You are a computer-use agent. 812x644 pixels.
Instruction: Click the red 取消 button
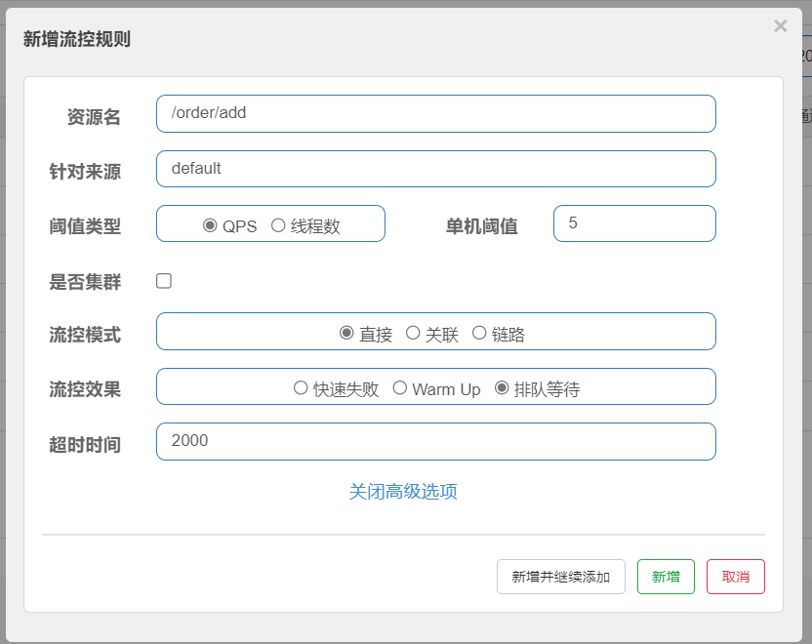[x=735, y=577]
